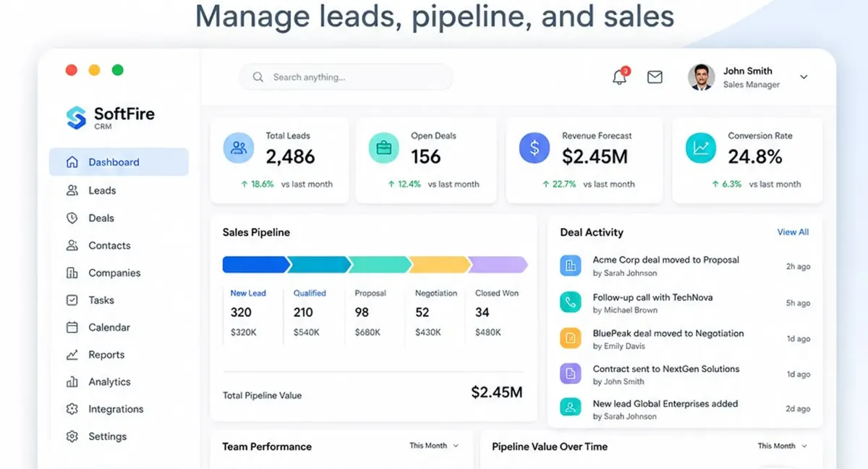Open Analytics from the sidebar
This screenshot has height=469, width=868.
pyautogui.click(x=109, y=381)
